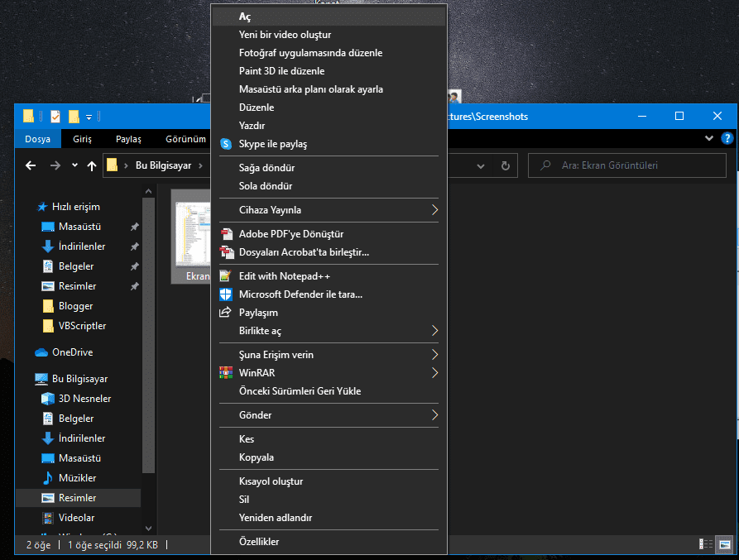Refresh the folder view
This screenshot has height=560, width=739.
pos(506,165)
